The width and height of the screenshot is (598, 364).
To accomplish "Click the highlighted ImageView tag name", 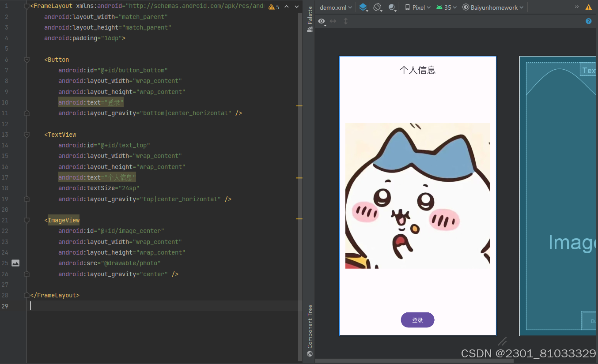I will (64, 220).
